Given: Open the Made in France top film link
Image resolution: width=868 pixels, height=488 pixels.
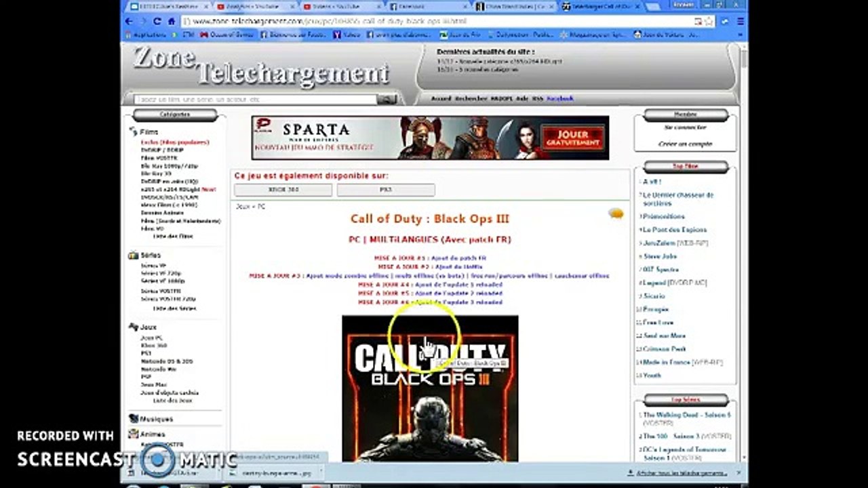Looking at the screenshot, I should point(667,362).
